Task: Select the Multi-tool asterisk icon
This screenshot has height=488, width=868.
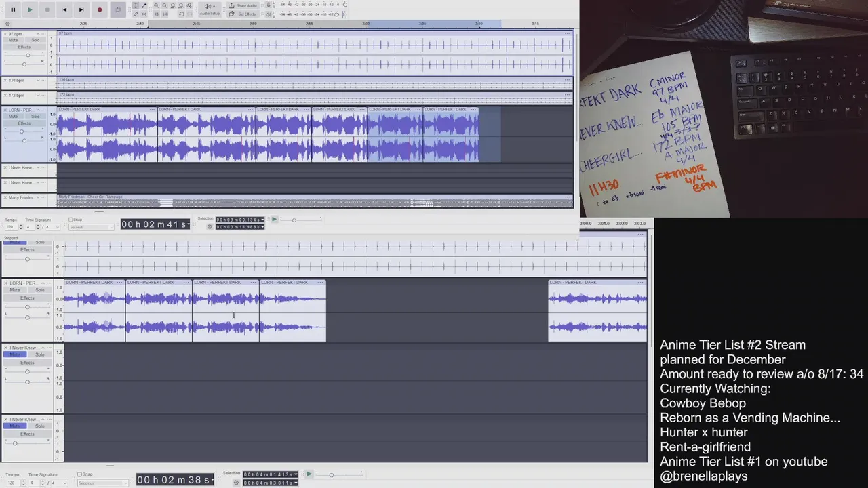Action: [144, 14]
